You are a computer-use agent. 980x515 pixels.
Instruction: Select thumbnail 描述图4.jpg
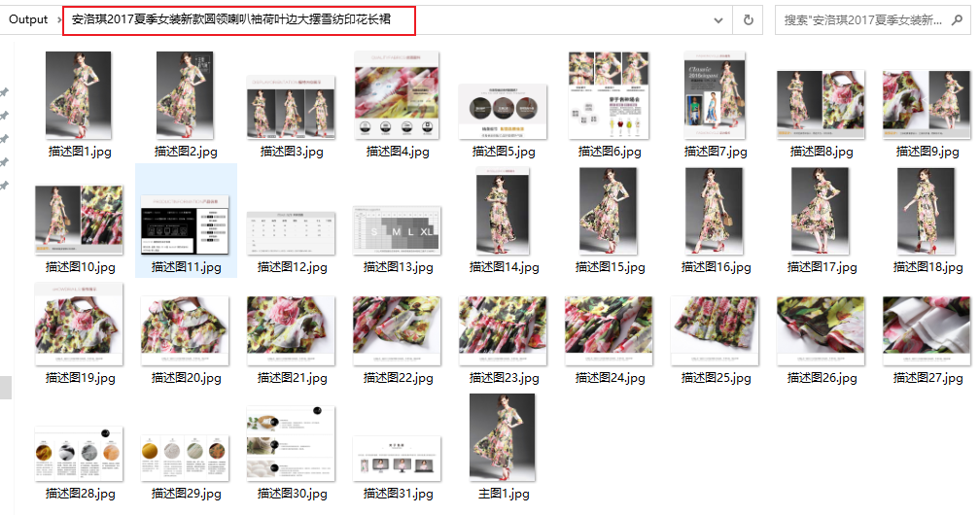(397, 95)
